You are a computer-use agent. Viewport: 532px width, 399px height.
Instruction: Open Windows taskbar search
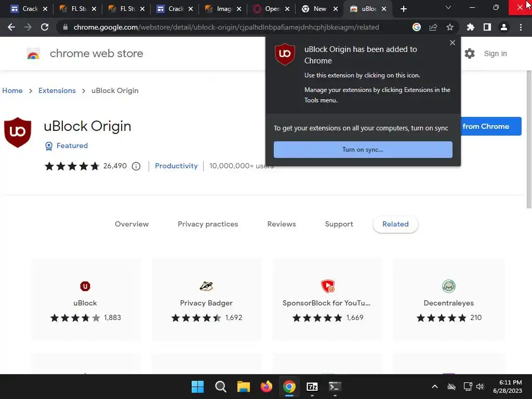pos(220,387)
